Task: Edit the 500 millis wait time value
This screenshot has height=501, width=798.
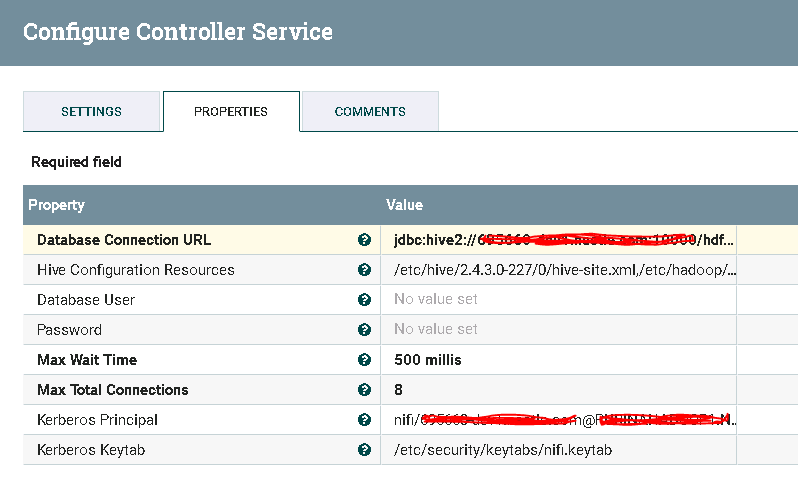Action: click(x=558, y=360)
